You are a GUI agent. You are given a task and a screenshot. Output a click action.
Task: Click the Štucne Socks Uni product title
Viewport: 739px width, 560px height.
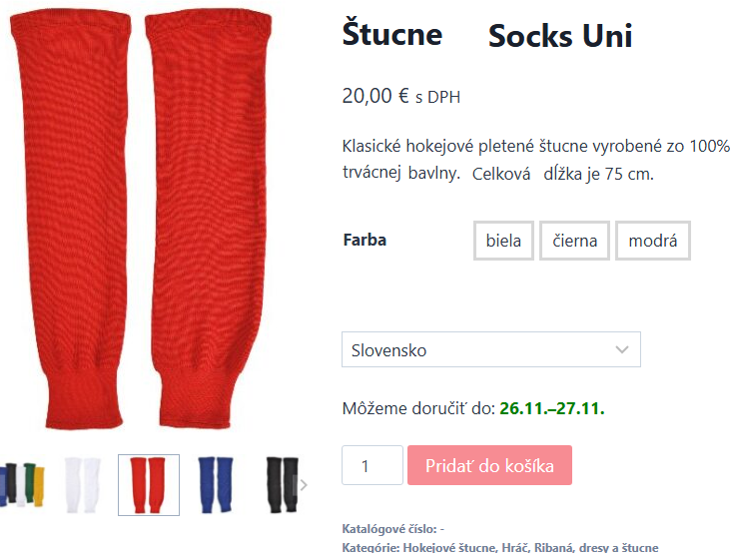click(x=487, y=35)
